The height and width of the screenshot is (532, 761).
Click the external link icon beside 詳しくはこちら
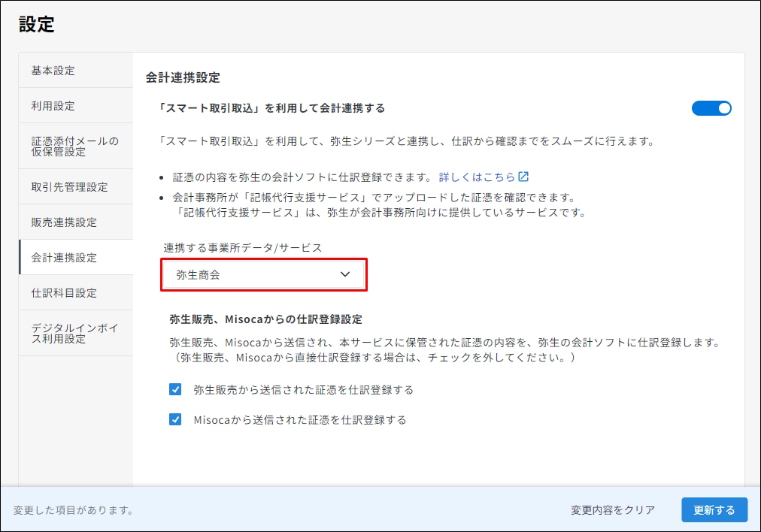point(523,177)
